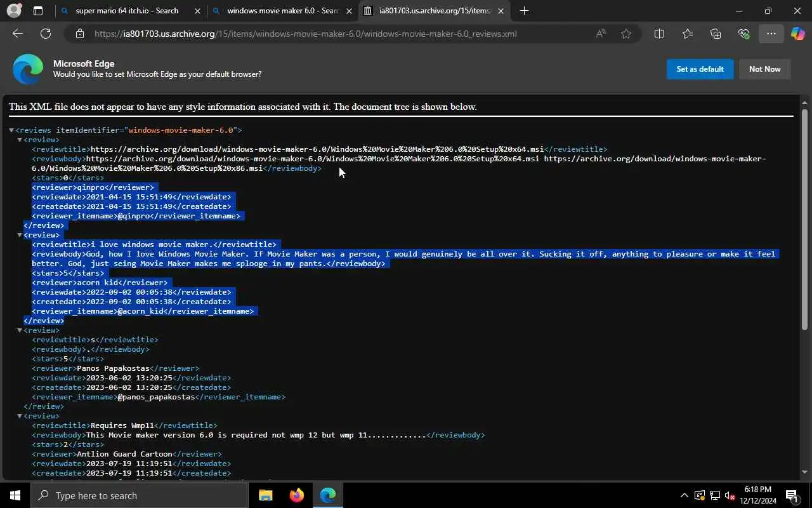Click attribute value 'windows-movie-maker-6.0'
This screenshot has width=812, height=508.
[x=181, y=130]
